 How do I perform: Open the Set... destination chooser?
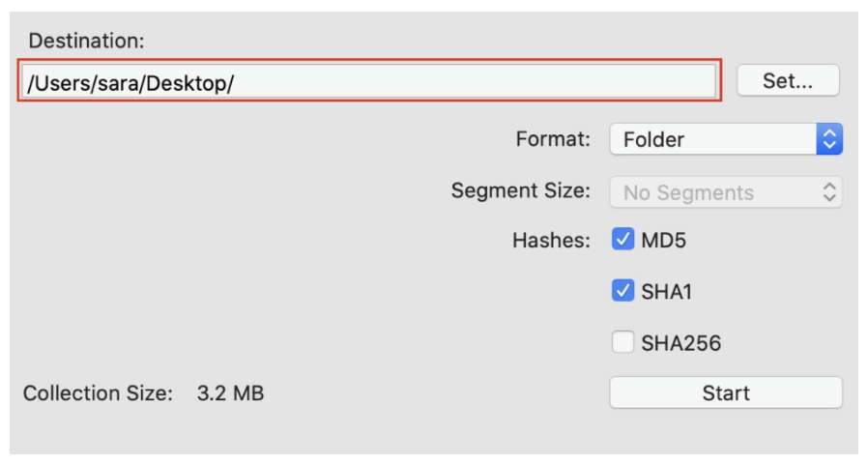788,81
